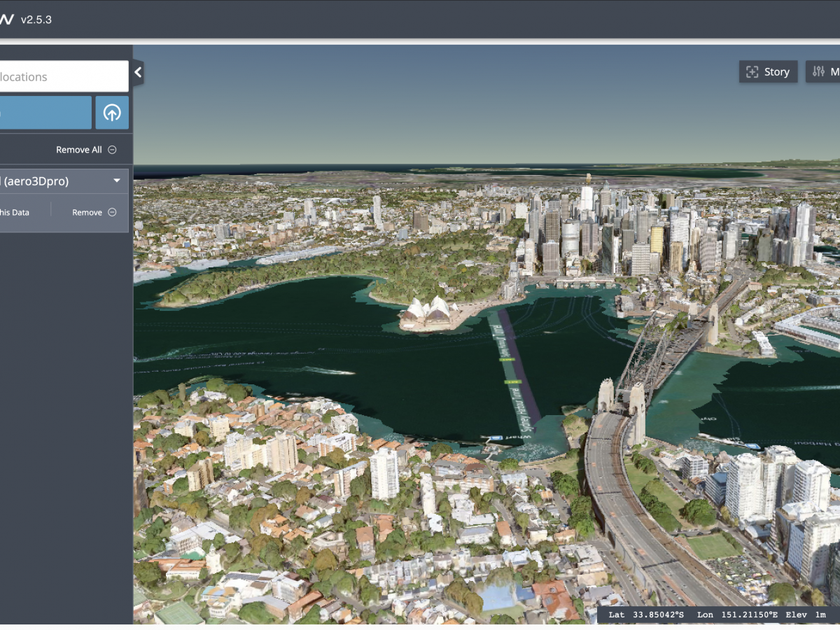Click the circled arrow upload button
840x630 pixels.
(x=112, y=112)
